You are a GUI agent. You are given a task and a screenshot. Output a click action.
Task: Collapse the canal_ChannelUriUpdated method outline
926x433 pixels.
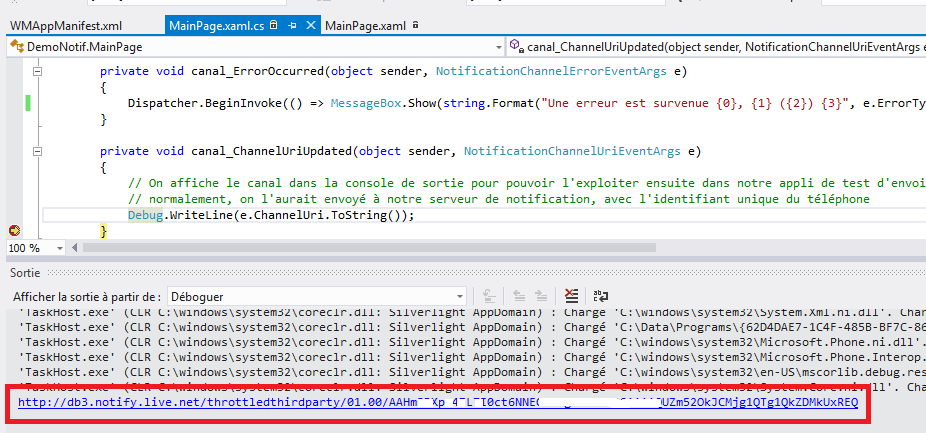click(37, 151)
